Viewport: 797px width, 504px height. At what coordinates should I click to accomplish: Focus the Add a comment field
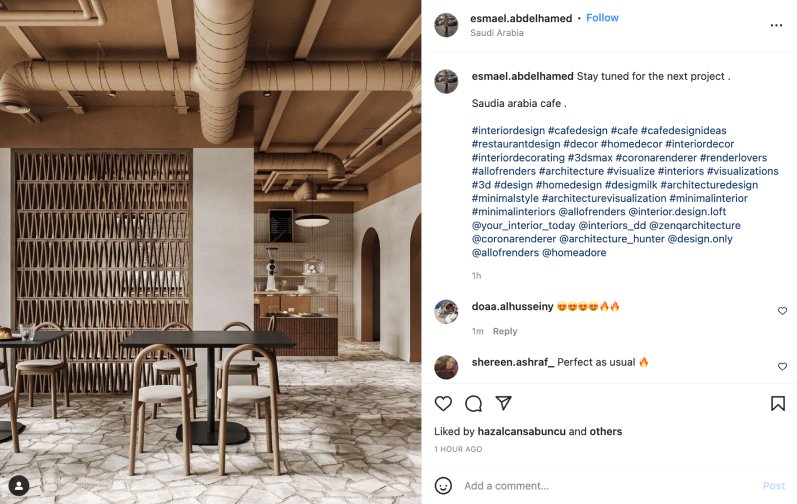[610, 486]
